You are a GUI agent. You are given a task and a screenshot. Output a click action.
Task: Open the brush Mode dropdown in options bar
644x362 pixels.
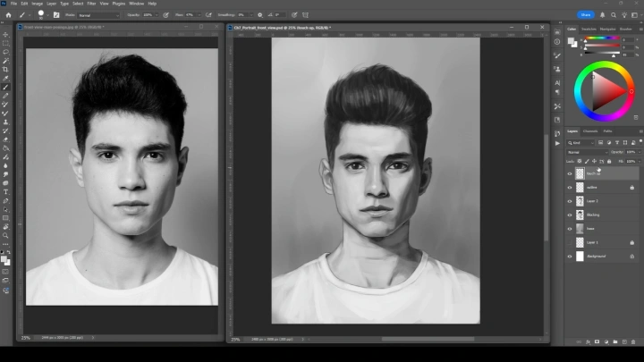click(x=97, y=15)
